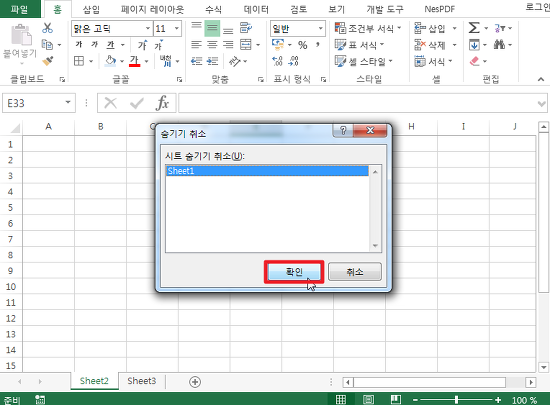Viewport: 550px width, 405px height.
Task: Open Find and Select binoculars icon
Action: tap(499, 45)
